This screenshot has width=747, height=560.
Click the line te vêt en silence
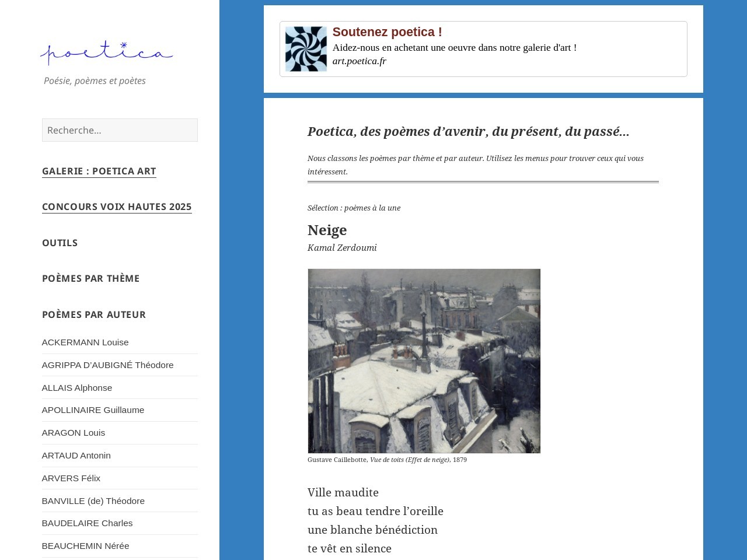tap(350, 548)
